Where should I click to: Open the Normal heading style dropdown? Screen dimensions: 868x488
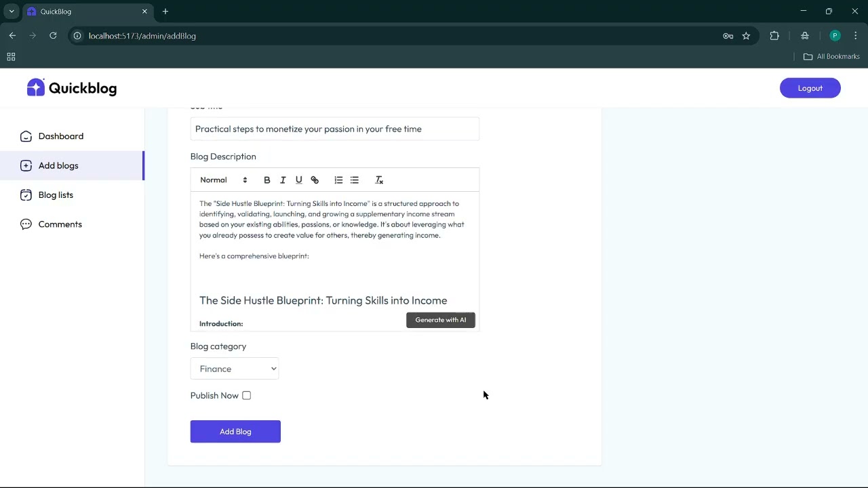pyautogui.click(x=224, y=180)
